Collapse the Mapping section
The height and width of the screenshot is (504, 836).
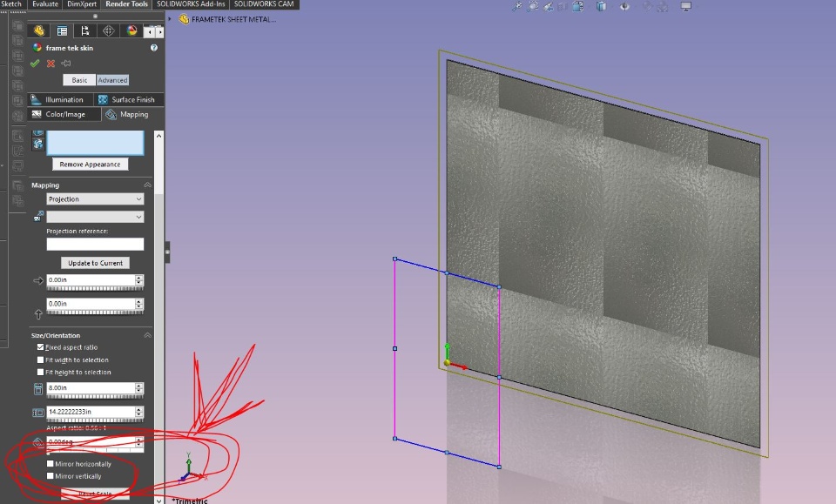tap(147, 185)
